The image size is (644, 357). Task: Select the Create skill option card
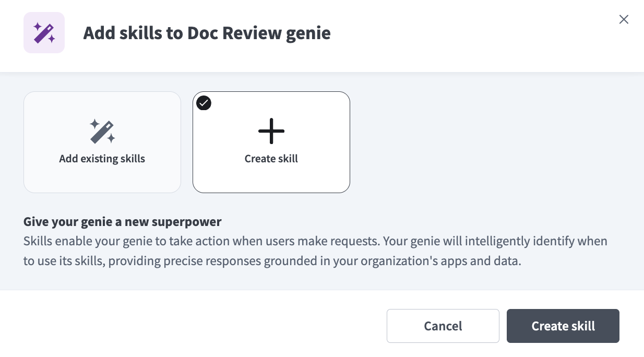(271, 142)
